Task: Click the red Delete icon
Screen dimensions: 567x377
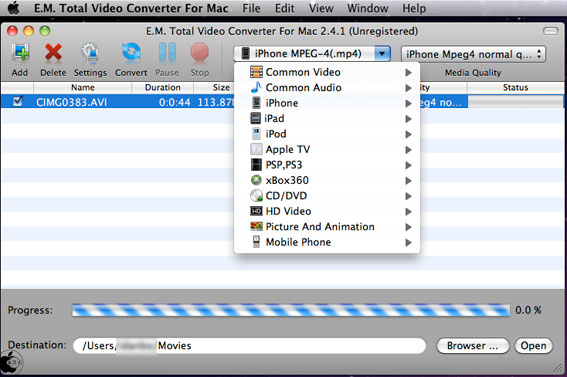Action: tap(53, 53)
